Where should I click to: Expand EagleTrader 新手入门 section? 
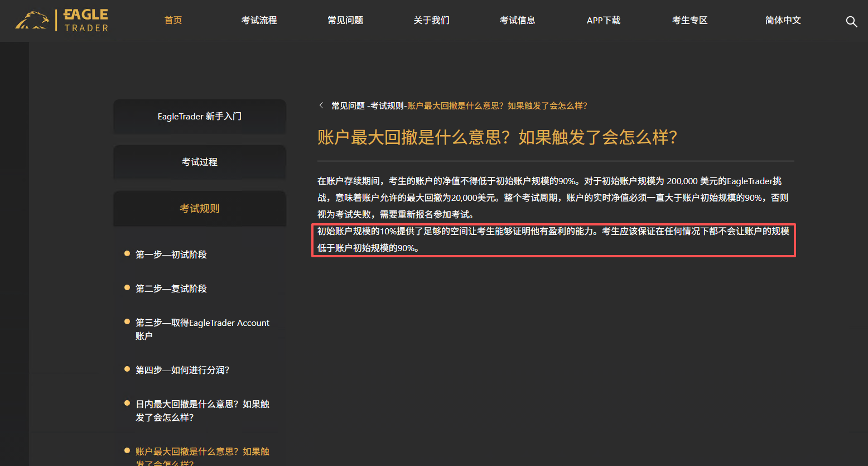click(200, 116)
